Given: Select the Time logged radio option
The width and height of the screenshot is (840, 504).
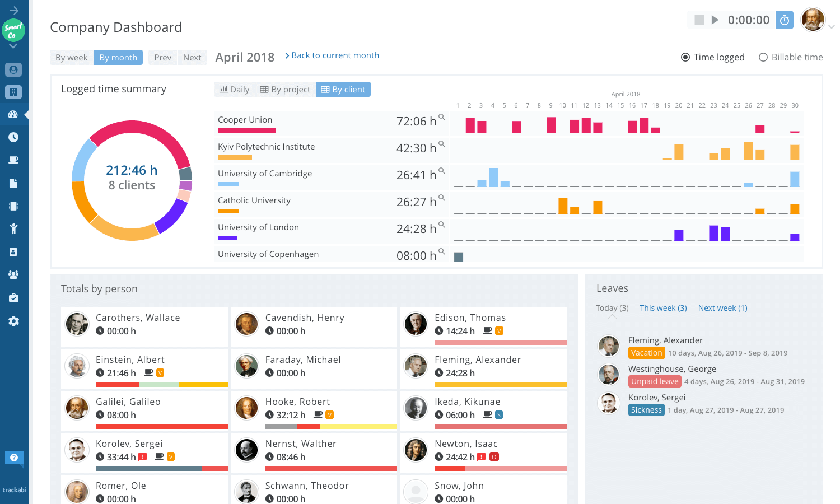Looking at the screenshot, I should click(685, 57).
